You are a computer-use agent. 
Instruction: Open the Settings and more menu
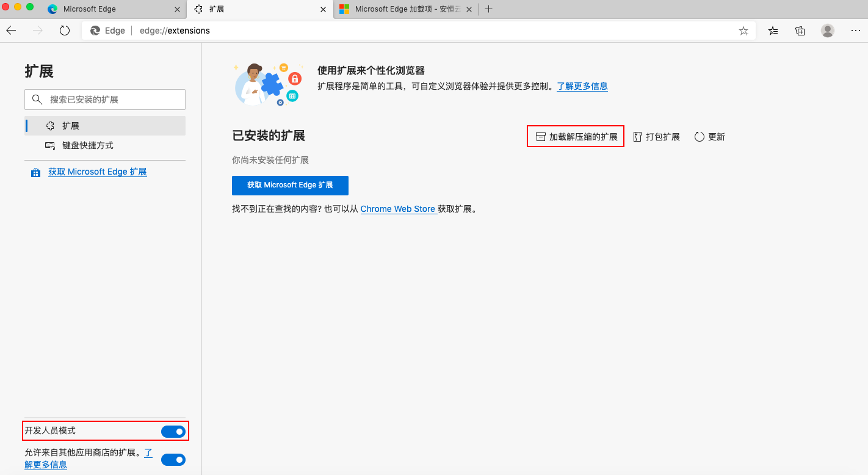coord(855,31)
